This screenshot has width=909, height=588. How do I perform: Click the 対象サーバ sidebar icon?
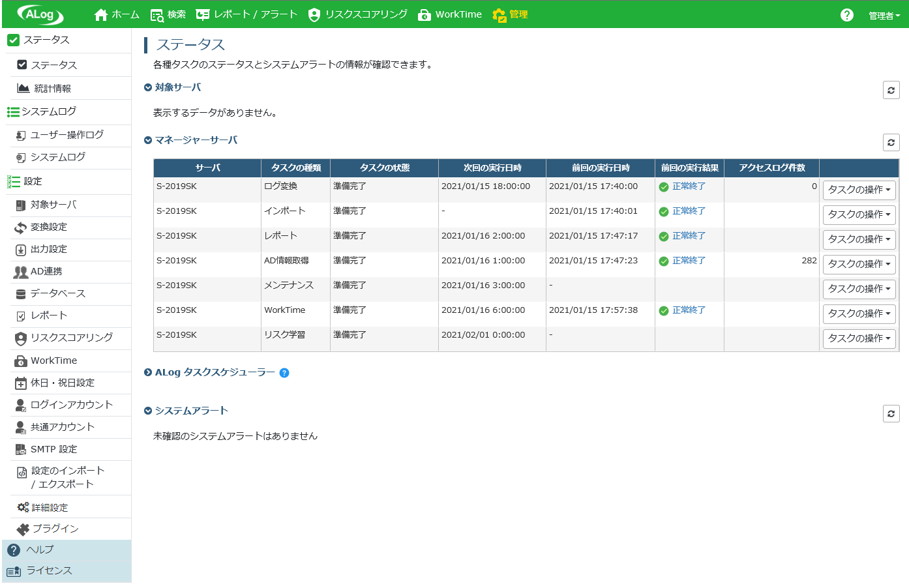click(21, 205)
